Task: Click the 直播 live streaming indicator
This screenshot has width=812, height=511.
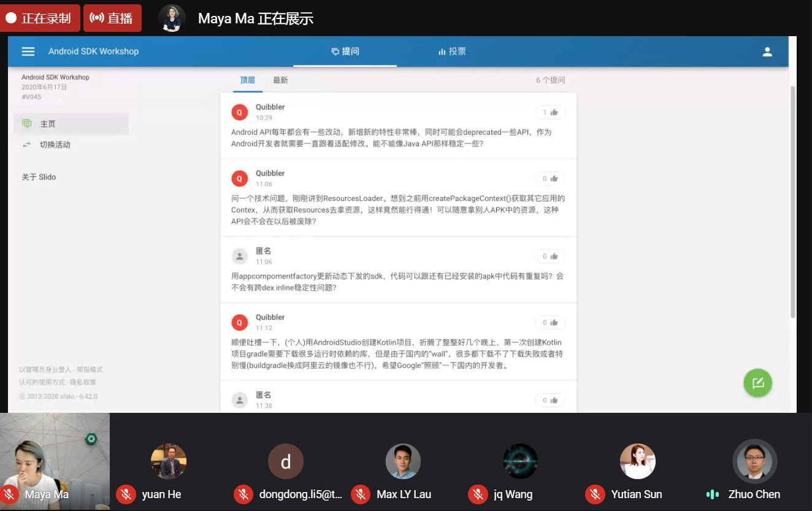Action: 112,18
